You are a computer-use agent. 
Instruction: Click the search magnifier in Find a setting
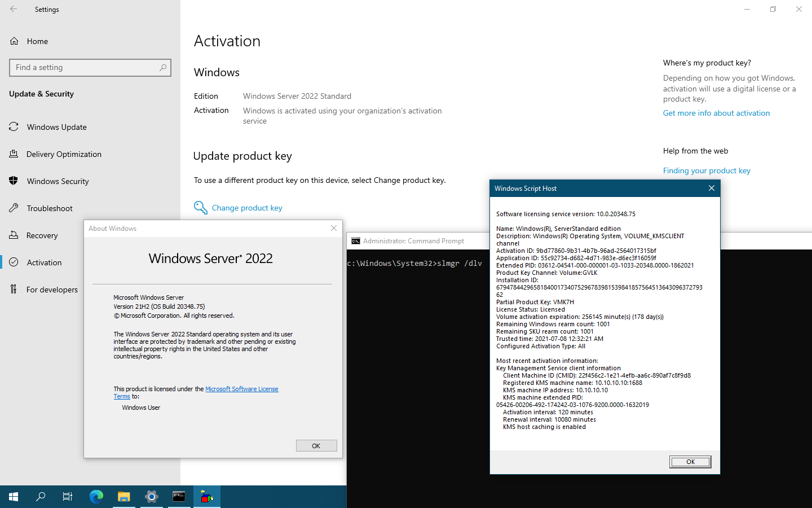(x=163, y=68)
